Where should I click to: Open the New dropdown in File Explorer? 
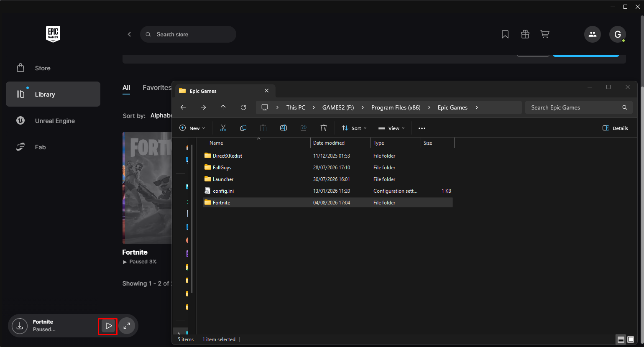192,128
